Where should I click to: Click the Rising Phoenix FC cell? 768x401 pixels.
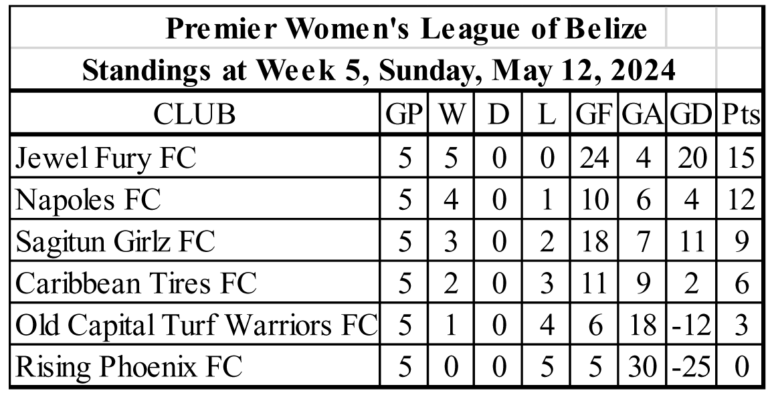coord(195,366)
